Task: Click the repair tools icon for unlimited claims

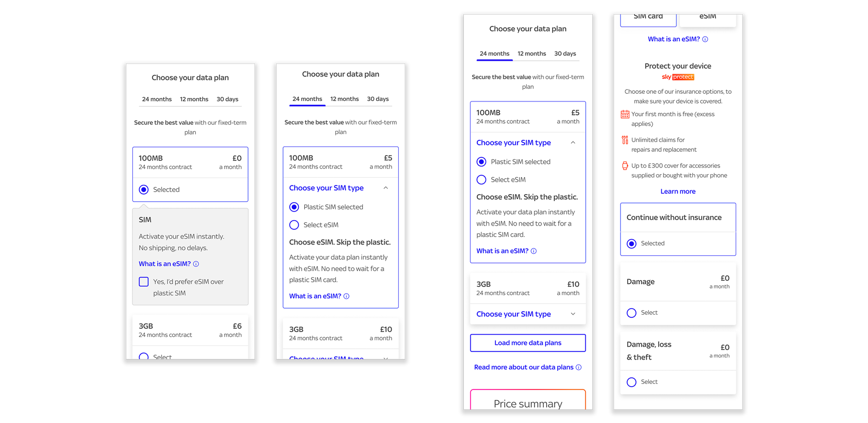Action: point(625,140)
